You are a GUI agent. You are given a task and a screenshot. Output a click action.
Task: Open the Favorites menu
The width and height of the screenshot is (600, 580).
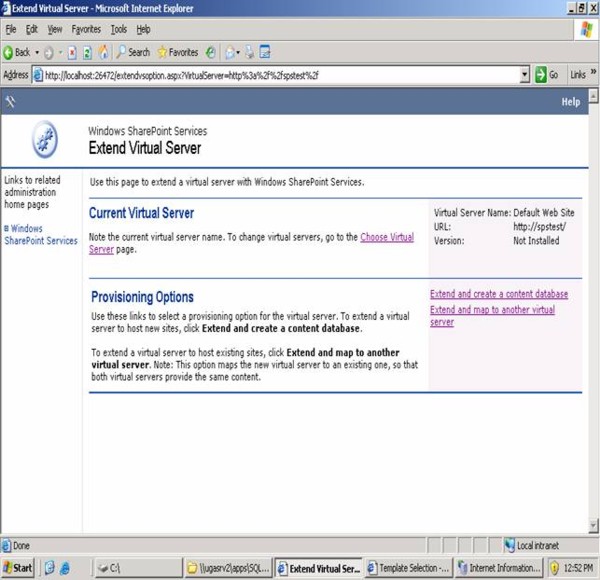[86, 29]
